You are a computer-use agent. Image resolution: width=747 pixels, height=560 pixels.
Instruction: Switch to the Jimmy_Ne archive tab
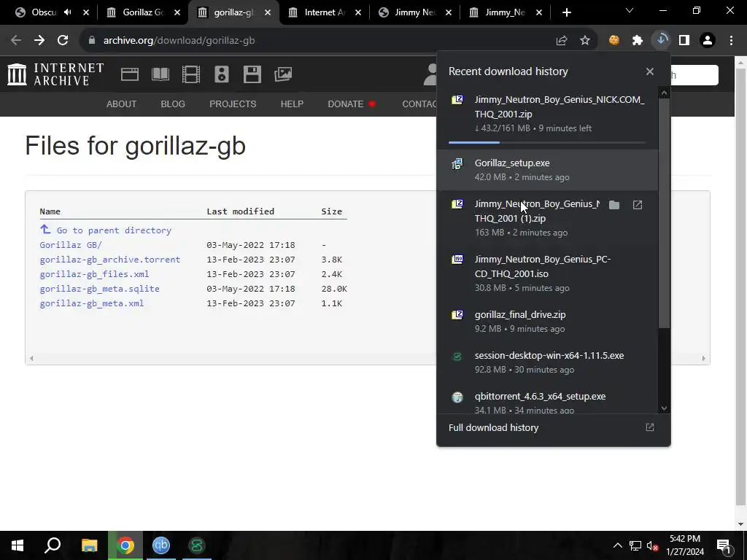tap(505, 12)
